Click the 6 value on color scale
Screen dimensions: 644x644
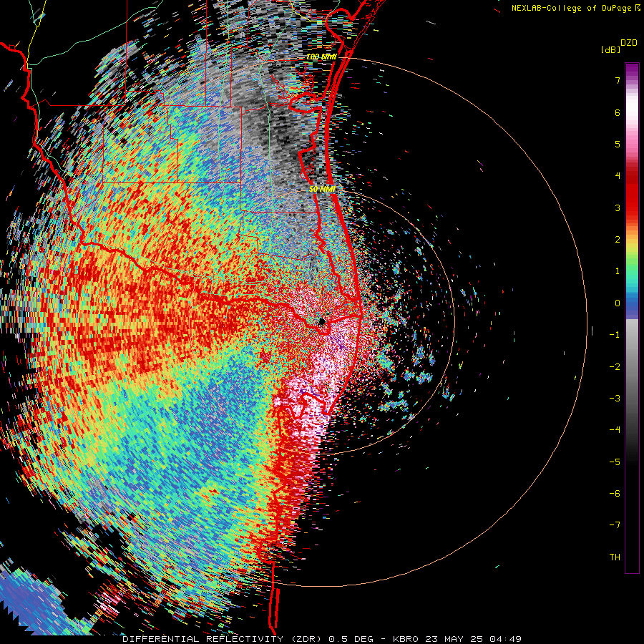click(618, 112)
